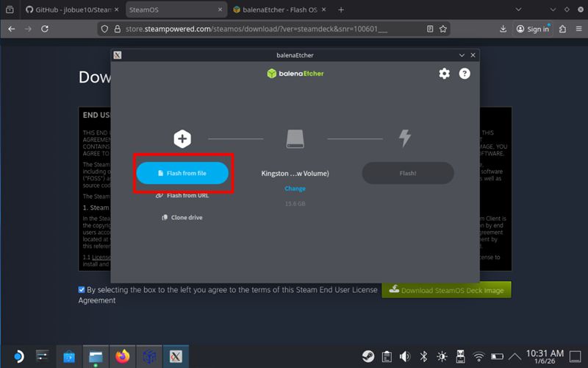Download SteamOS Deck Image
Viewport: 588px width, 368px height.
(x=446, y=290)
